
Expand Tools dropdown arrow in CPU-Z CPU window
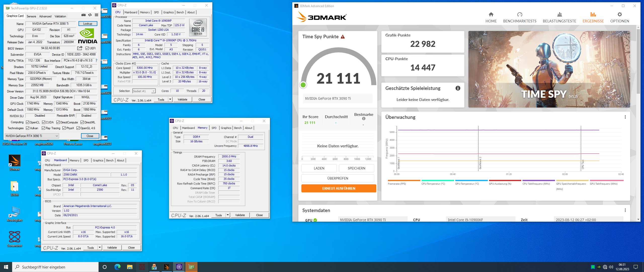[170, 99]
